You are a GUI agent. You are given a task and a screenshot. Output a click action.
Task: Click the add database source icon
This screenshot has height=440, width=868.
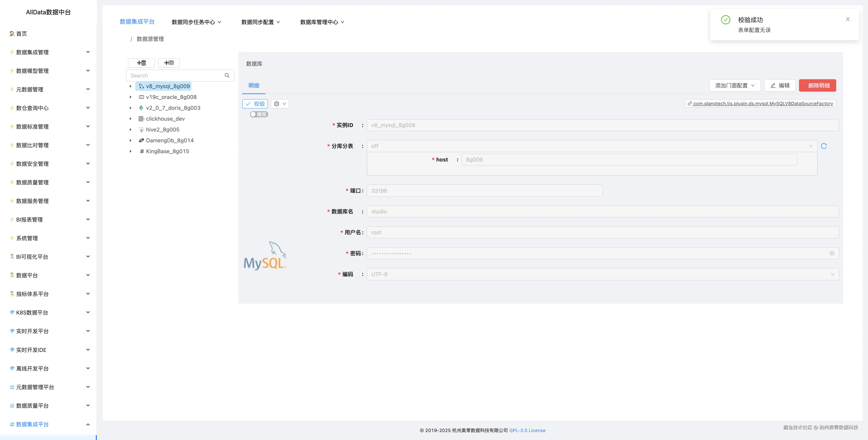click(x=141, y=63)
